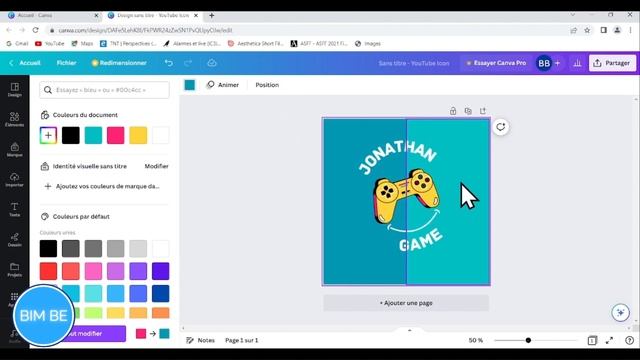Expand the pages thumbnail chevron

tap(409, 330)
